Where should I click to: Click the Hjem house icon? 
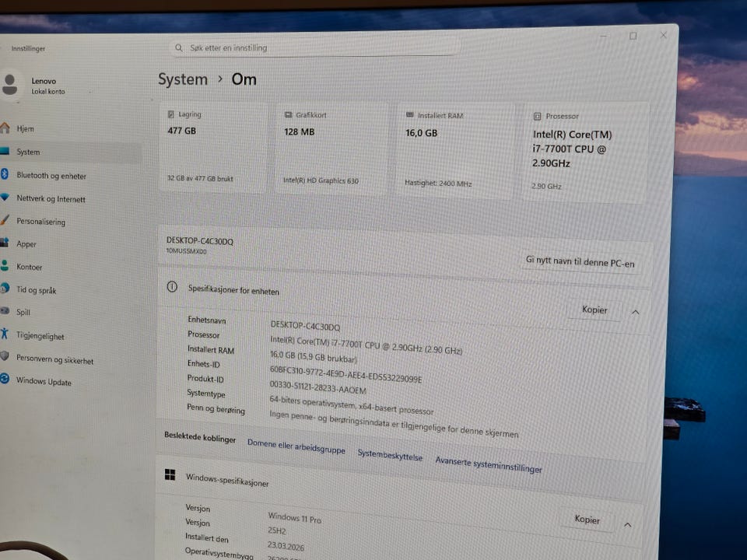5,128
